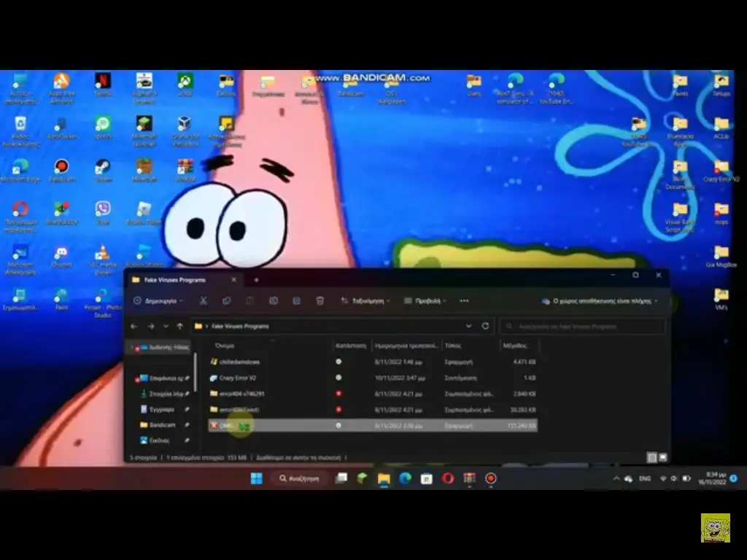Select the Crazy Error V2 desktop folder
Image resolution: width=747 pixels, height=560 pixels.
[721, 171]
